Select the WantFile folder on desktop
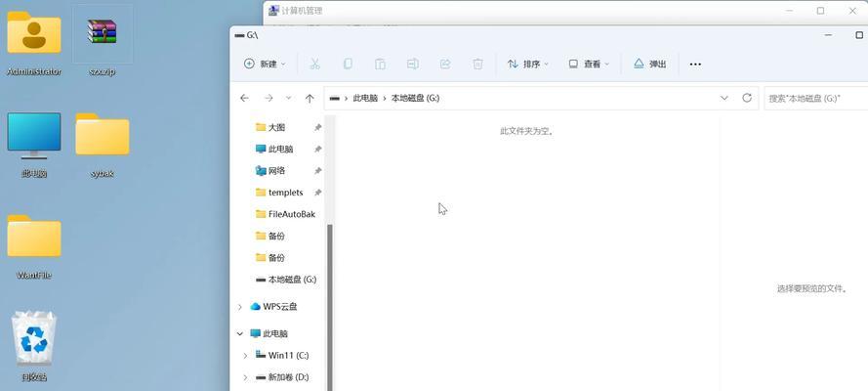The height and width of the screenshot is (391, 868). coord(34,246)
